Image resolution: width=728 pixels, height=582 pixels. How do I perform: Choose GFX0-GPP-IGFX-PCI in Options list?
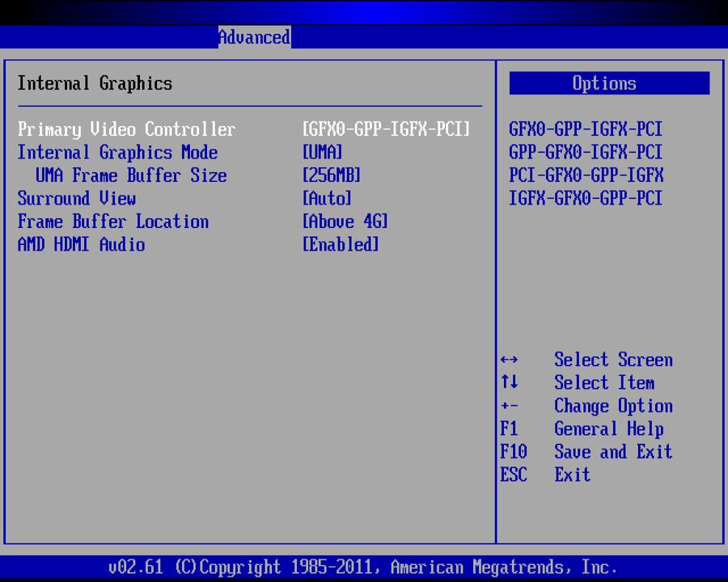coord(586,129)
